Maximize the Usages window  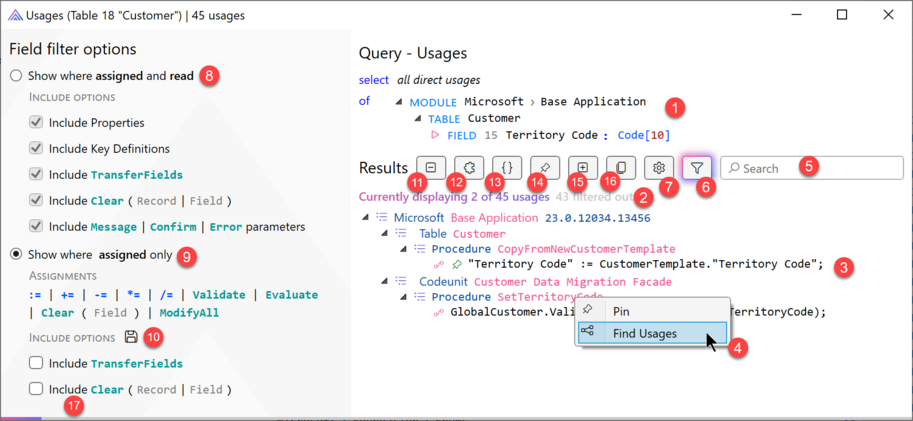pos(842,15)
